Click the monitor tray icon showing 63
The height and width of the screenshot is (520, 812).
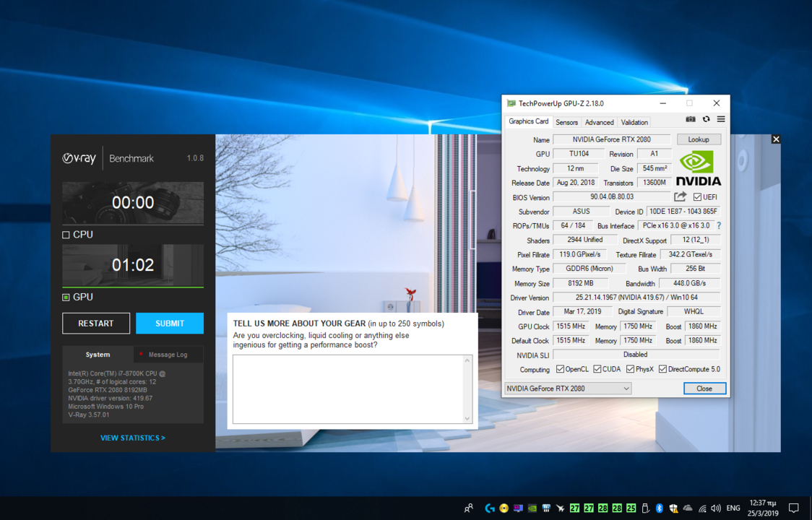pyautogui.click(x=518, y=508)
